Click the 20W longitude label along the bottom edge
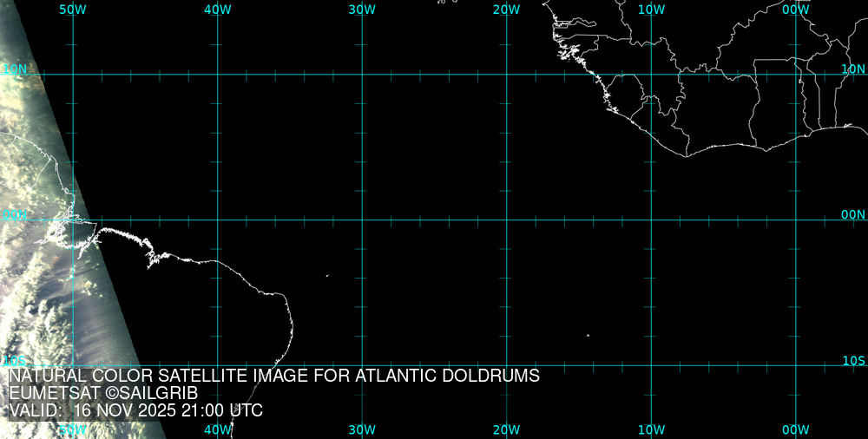This screenshot has height=439, width=868. tap(506, 429)
